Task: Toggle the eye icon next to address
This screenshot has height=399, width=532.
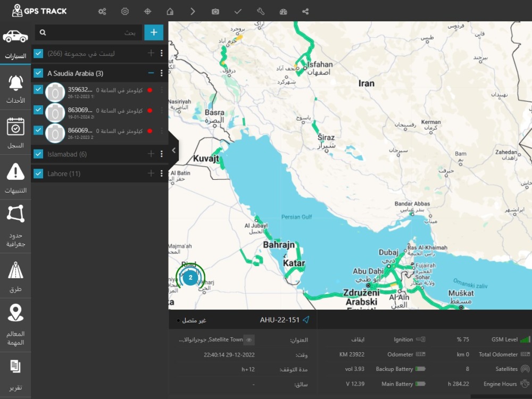Action: (x=249, y=339)
